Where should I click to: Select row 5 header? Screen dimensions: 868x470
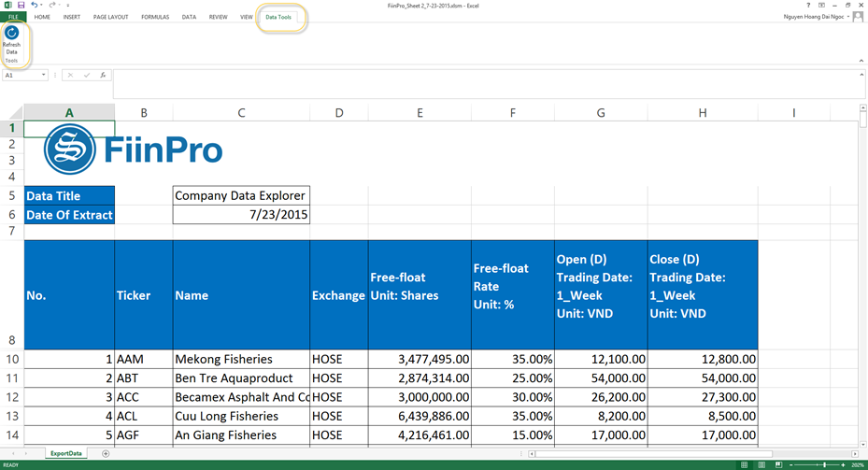click(x=11, y=196)
